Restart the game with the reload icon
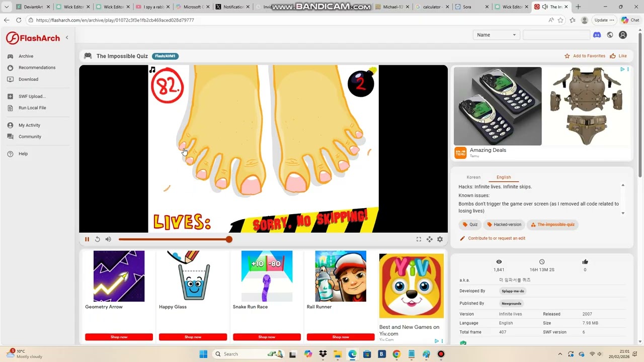 pyautogui.click(x=98, y=239)
